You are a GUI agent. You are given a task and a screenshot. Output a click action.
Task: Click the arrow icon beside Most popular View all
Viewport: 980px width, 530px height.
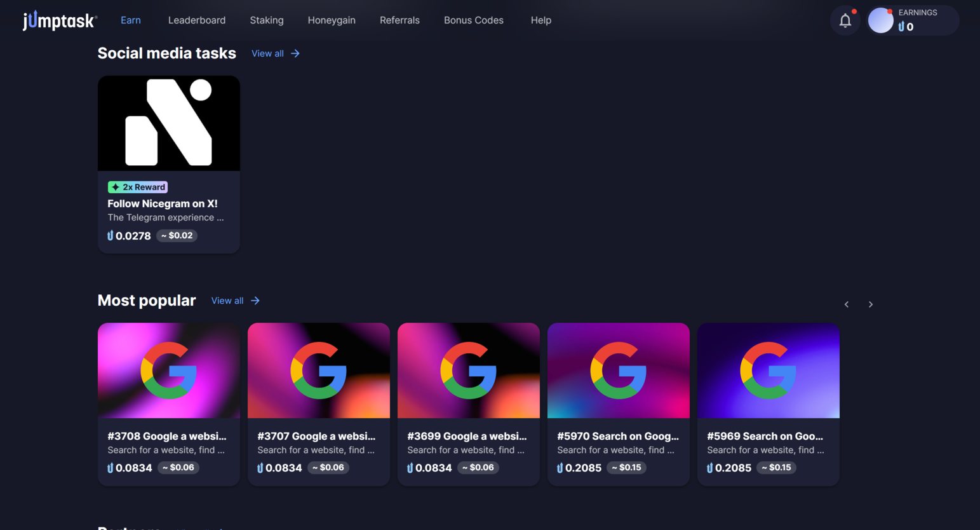click(255, 300)
